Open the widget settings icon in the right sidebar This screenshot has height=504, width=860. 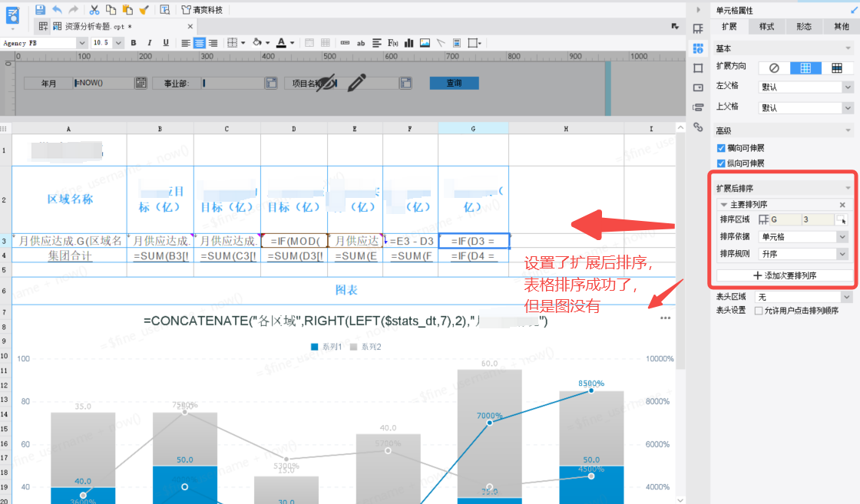tap(698, 87)
